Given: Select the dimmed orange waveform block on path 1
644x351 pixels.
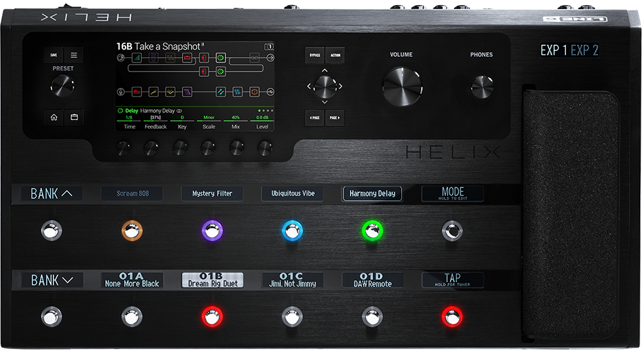Looking at the screenshot, I should pos(170,58).
